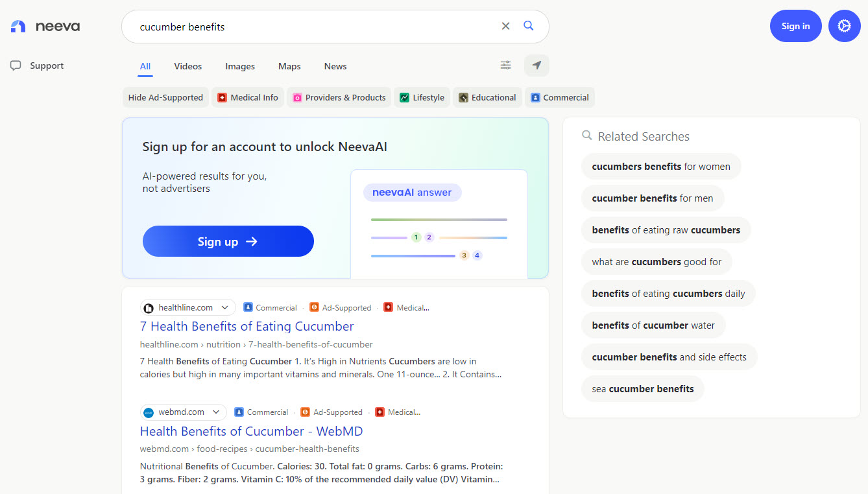Open the search filter sliders icon
868x494 pixels.
point(506,65)
